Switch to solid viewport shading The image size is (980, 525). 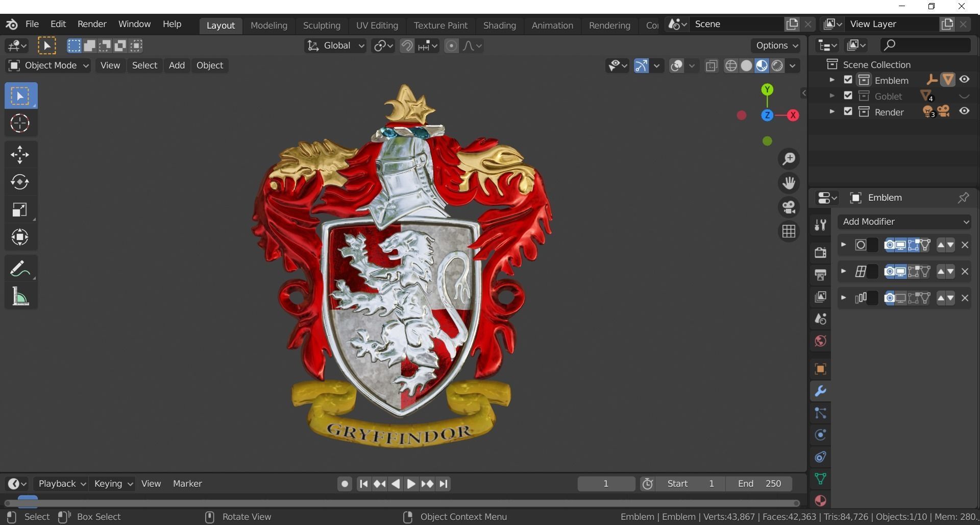[x=746, y=65]
